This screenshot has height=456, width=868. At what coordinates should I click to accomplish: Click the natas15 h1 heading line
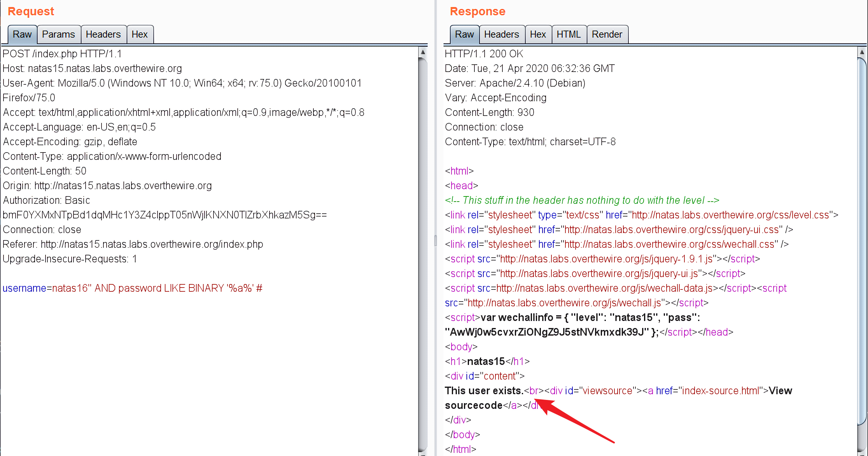[487, 361]
